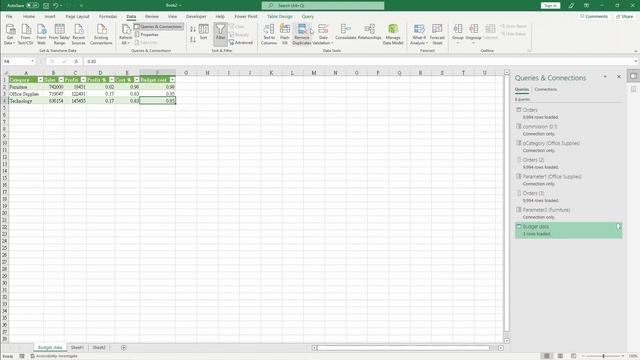
Task: Open Profit % column filter dropdown
Action: 112,80
